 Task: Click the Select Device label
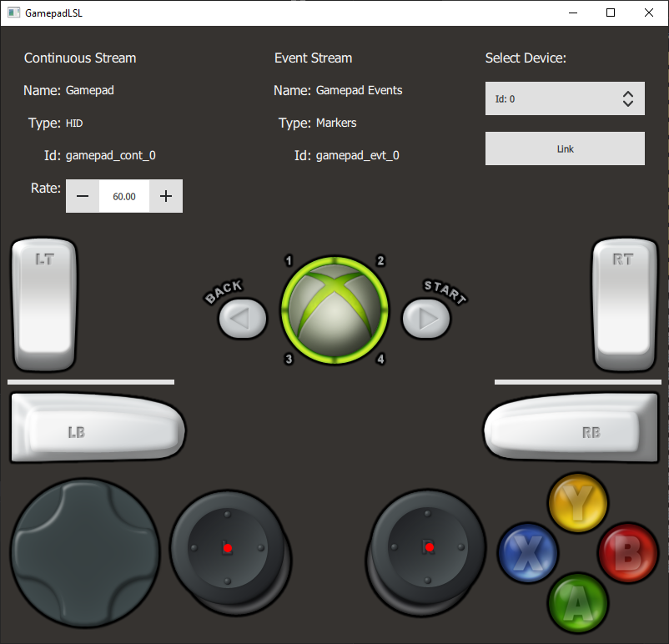[x=526, y=58]
